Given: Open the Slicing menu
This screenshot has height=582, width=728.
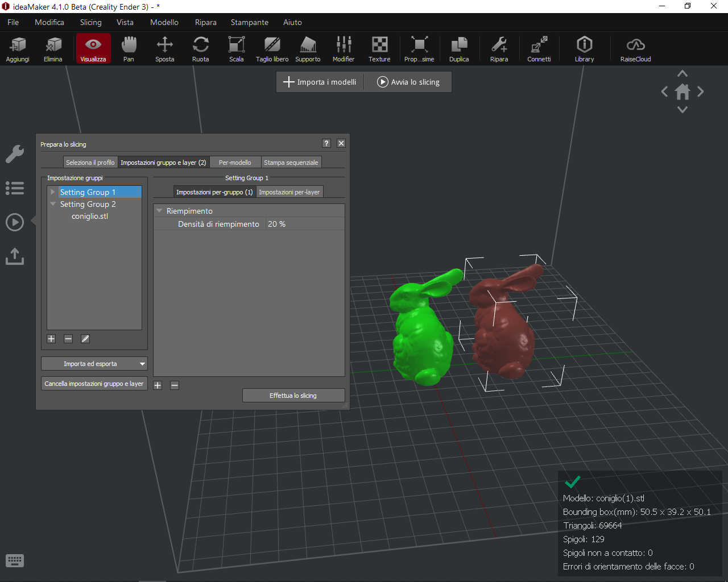Looking at the screenshot, I should pyautogui.click(x=90, y=22).
